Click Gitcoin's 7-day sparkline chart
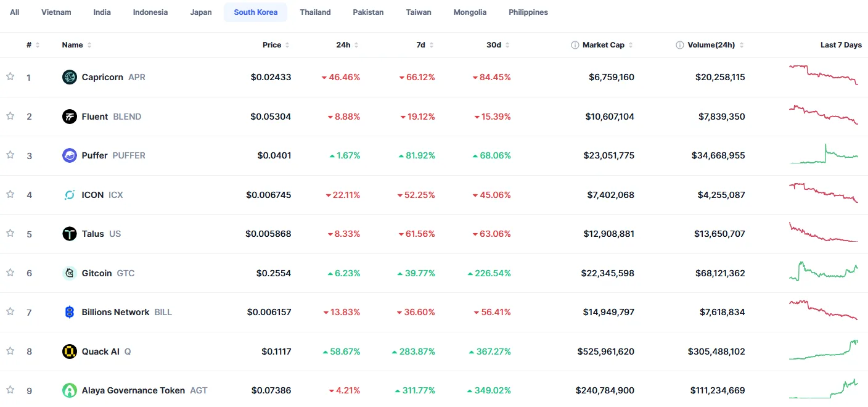 pyautogui.click(x=824, y=271)
